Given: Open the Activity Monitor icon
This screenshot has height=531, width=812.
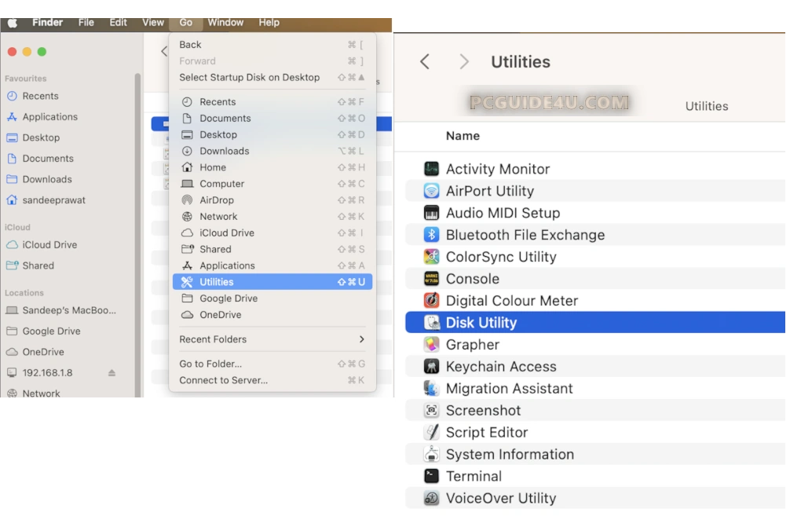Looking at the screenshot, I should [431, 169].
